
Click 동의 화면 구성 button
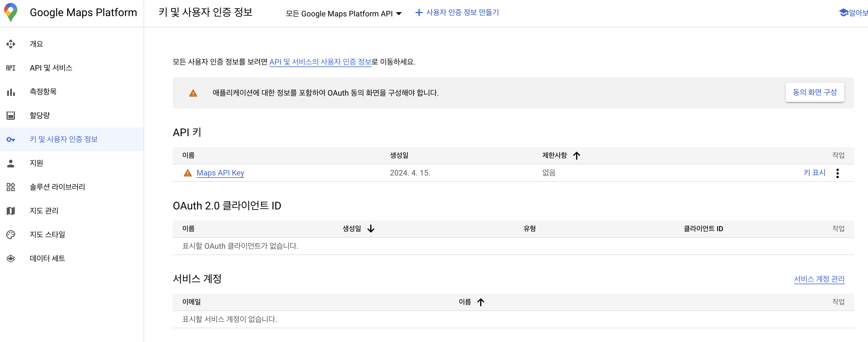click(x=814, y=92)
